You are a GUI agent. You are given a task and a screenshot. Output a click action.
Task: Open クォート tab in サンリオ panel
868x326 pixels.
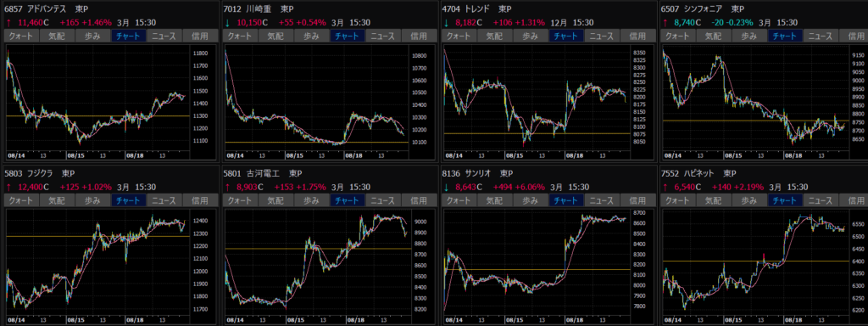[459, 200]
